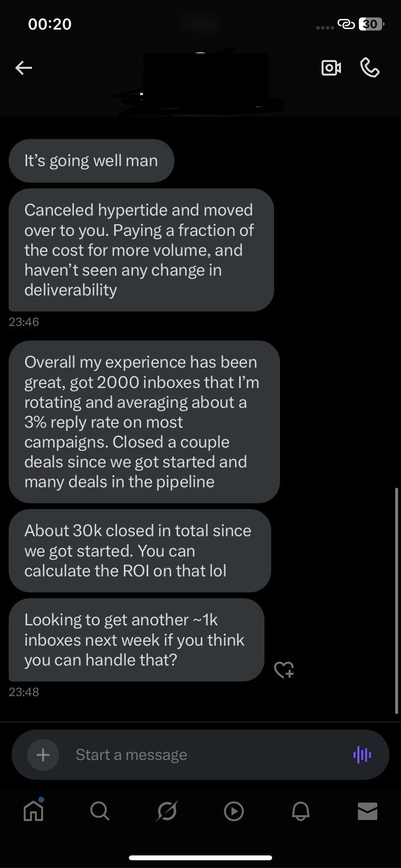
Task: Focus the Start a message field
Action: coord(203,755)
